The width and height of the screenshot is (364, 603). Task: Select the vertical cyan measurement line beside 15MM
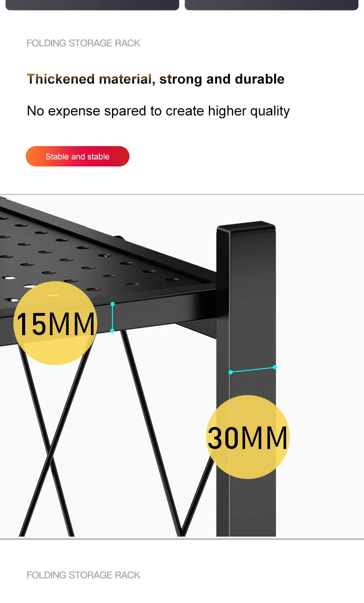pyautogui.click(x=112, y=317)
